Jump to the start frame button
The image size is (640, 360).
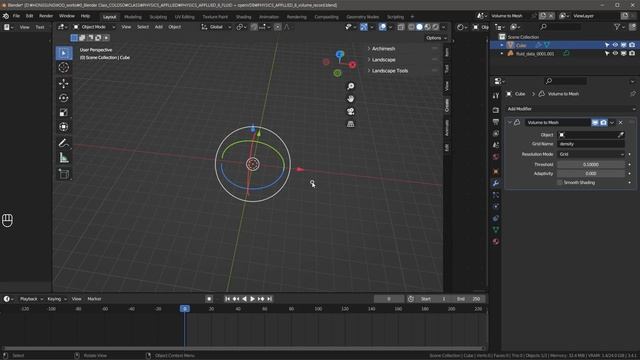[227, 299]
